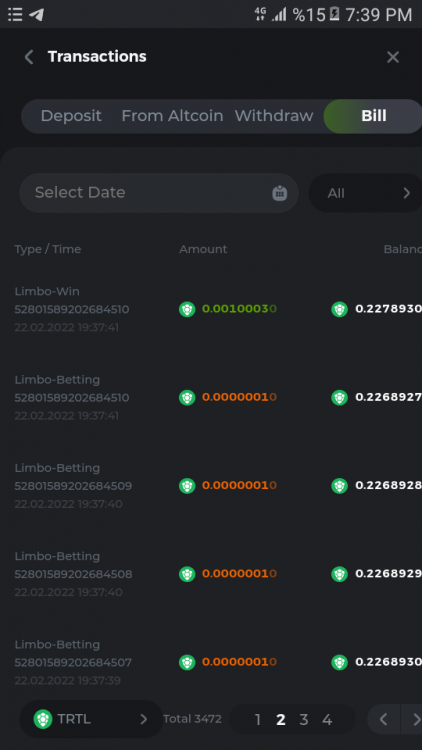This screenshot has width=422, height=750.
Task: Tap the TRTL coin icon in currency selector
Action: [43, 719]
